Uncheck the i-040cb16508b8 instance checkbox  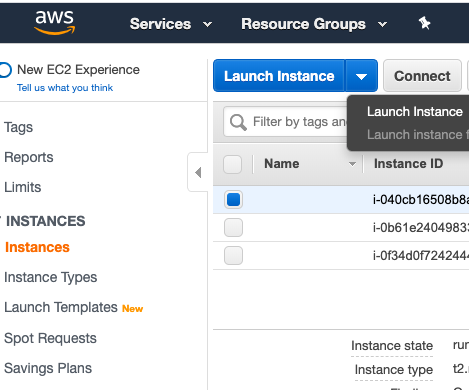(233, 200)
